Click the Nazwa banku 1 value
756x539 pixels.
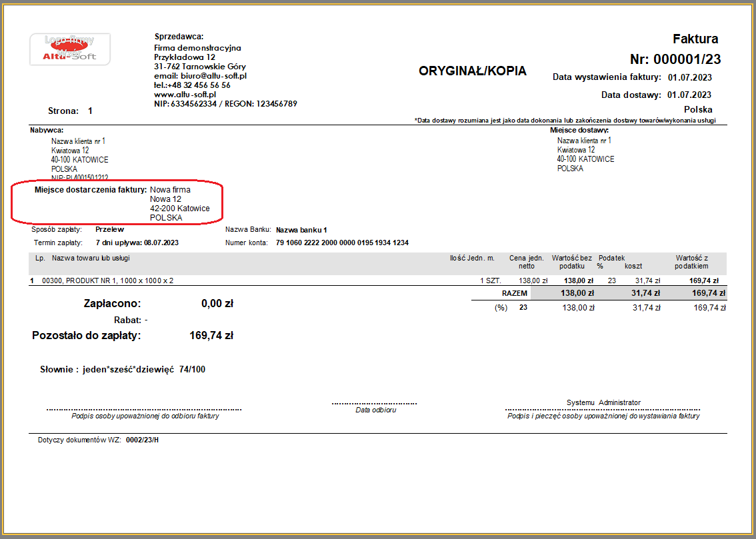point(301,230)
